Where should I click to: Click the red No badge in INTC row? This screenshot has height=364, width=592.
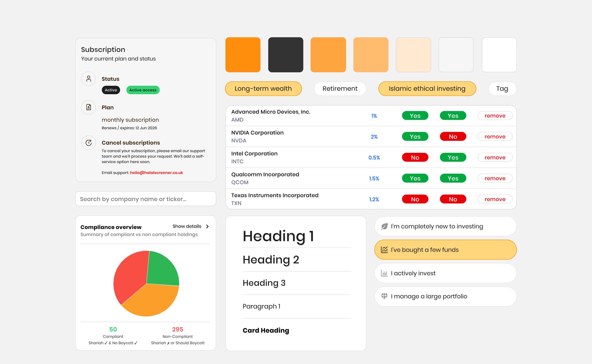pyautogui.click(x=415, y=157)
